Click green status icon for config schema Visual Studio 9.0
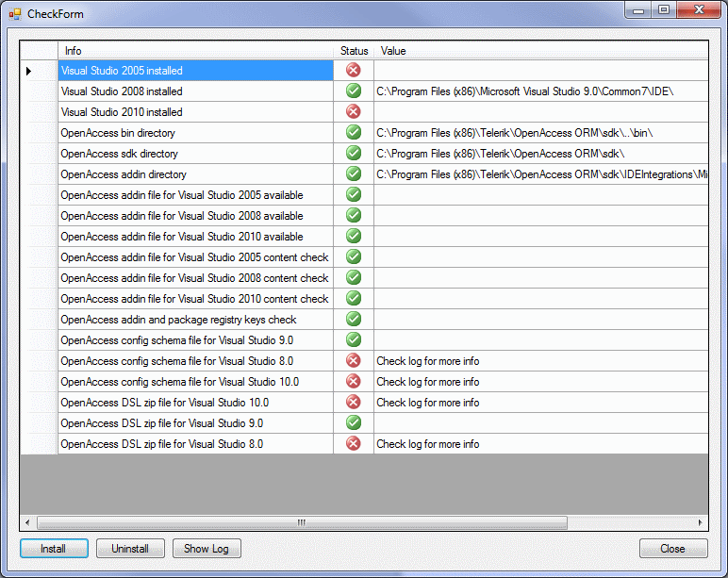Image resolution: width=728 pixels, height=578 pixels. pyautogui.click(x=354, y=339)
